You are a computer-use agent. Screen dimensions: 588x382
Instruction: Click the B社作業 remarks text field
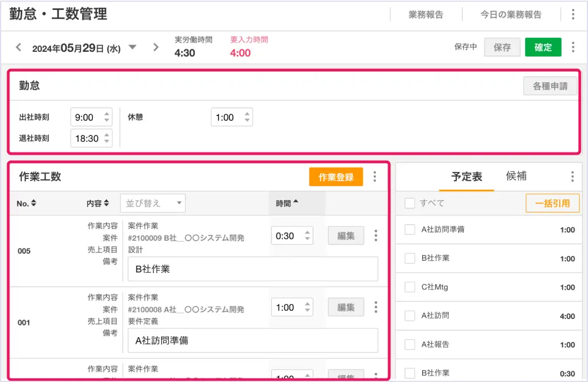click(253, 269)
